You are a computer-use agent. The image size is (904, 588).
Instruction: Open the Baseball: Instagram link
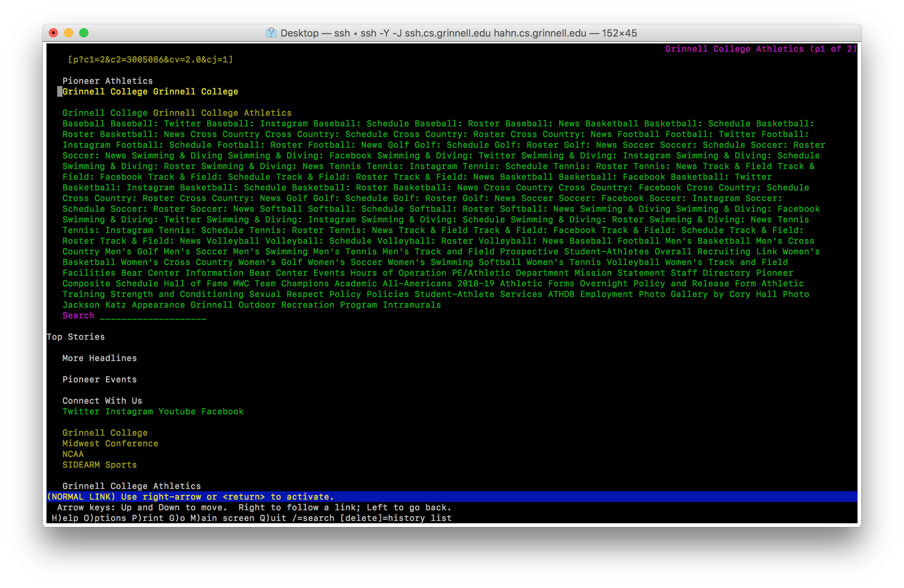tap(257, 124)
